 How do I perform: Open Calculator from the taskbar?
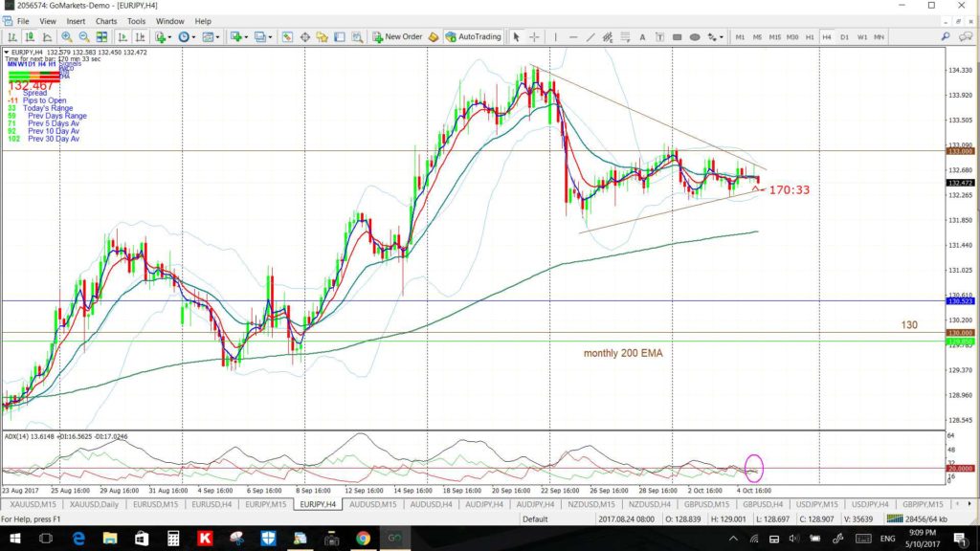click(173, 539)
